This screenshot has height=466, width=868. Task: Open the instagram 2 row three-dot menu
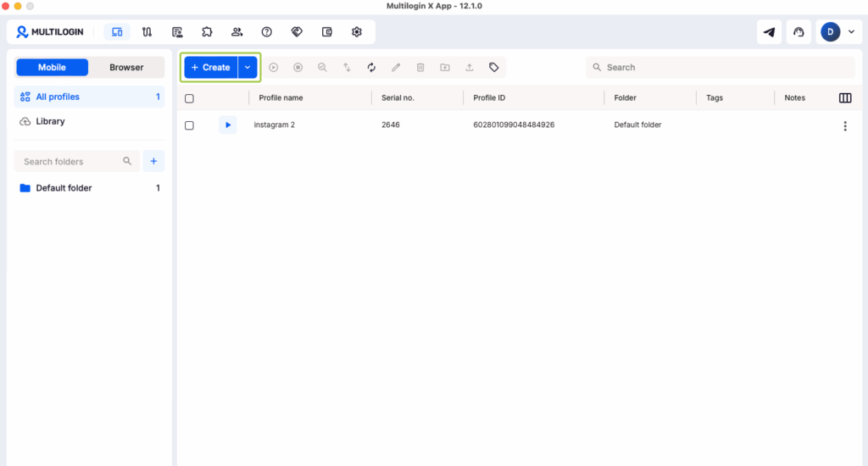[844, 126]
